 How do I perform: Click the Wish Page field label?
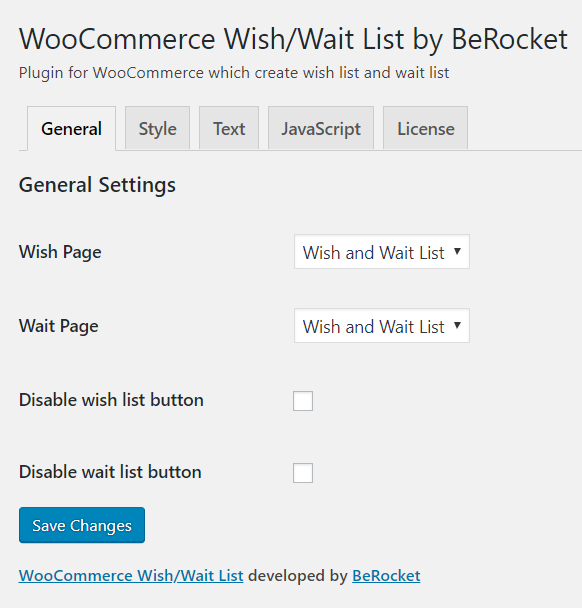click(60, 252)
